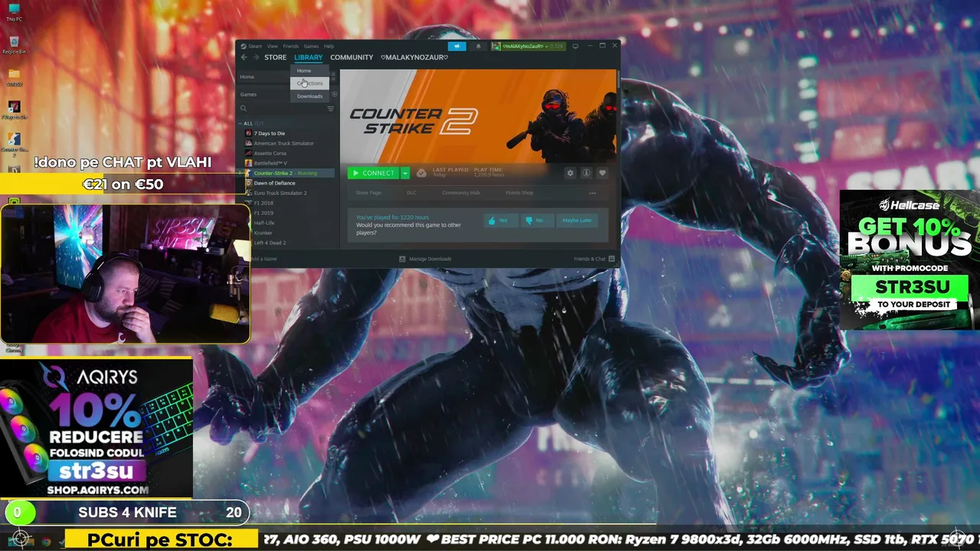Switch Steam to Big Picture mode icon
The image size is (980, 551).
(575, 46)
